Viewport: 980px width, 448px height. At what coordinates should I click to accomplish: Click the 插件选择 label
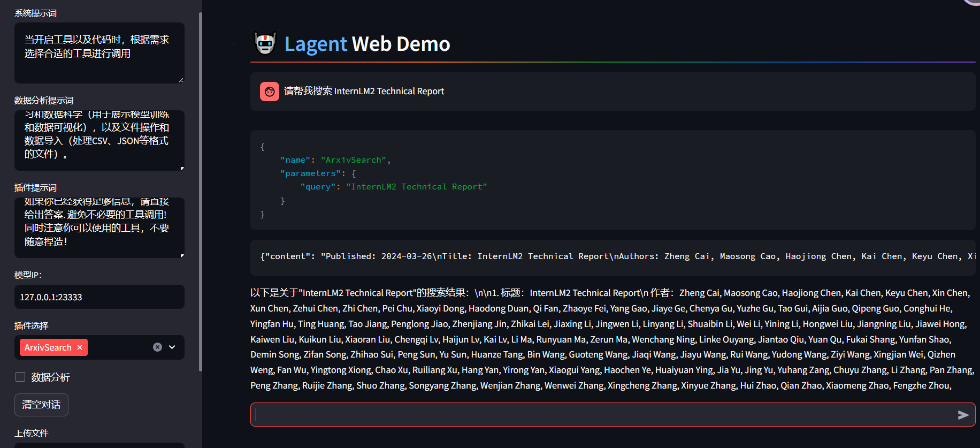coord(32,325)
